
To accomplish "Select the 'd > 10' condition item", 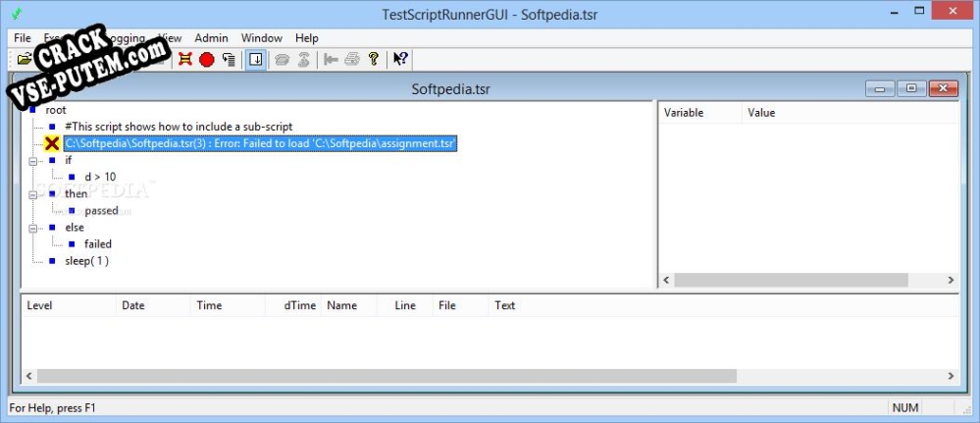I will tap(99, 177).
